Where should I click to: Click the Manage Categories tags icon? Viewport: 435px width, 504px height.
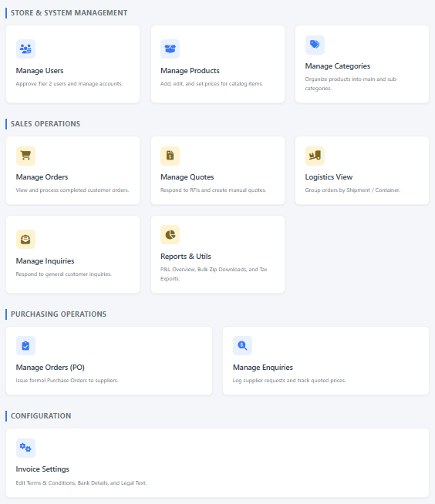(315, 45)
